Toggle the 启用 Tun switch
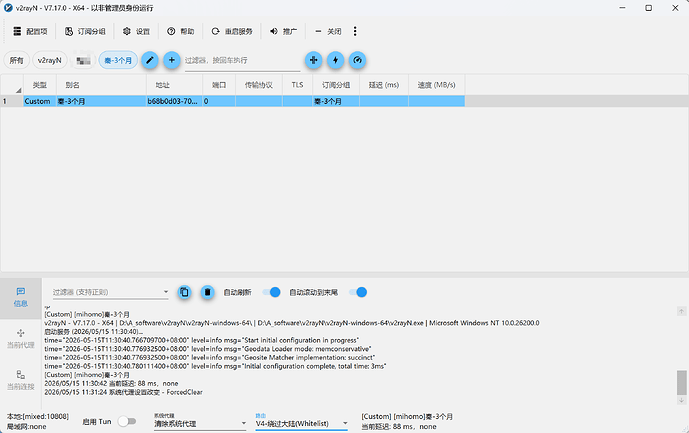Image resolution: width=689 pixels, height=433 pixels. [127, 421]
